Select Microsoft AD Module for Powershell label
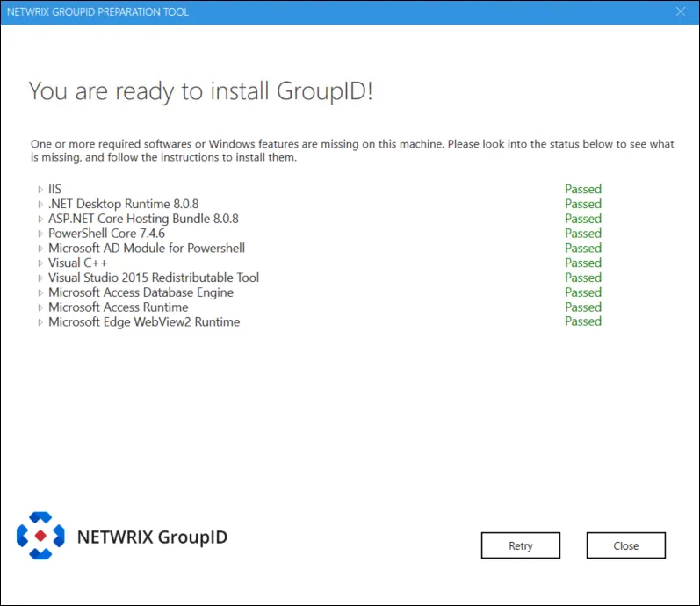Screen dimensions: 700x606 (x=147, y=248)
